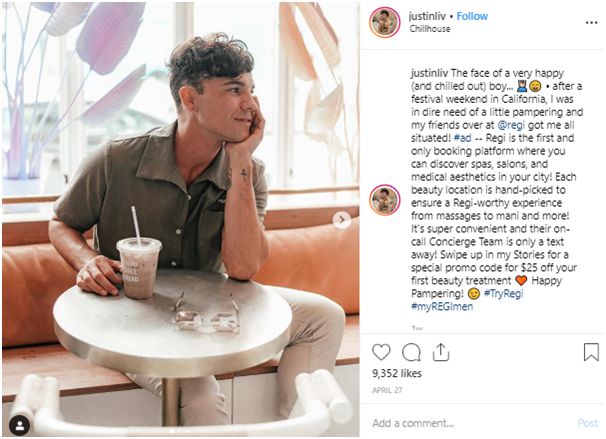Follow the justinliv account
Image resolution: width=606 pixels, height=439 pixels.
pyautogui.click(x=472, y=16)
